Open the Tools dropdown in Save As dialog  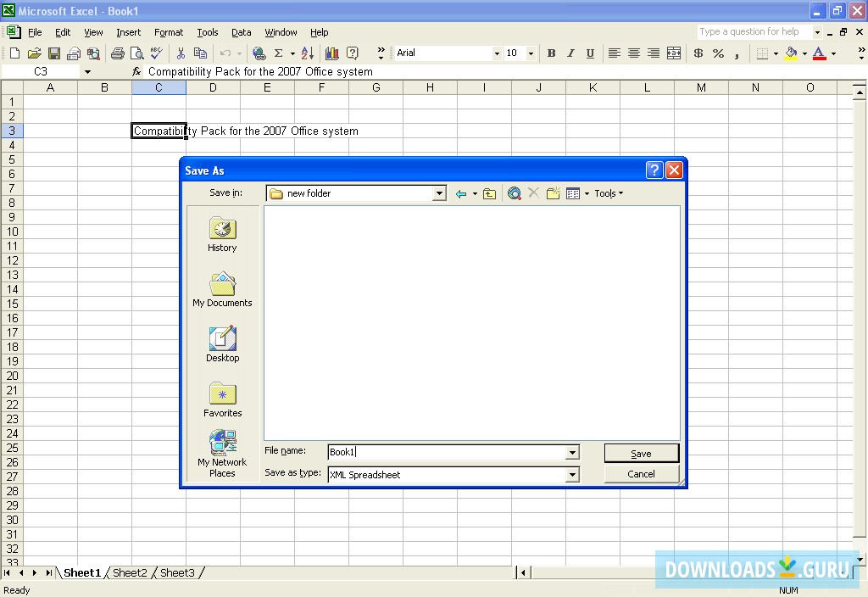(609, 192)
